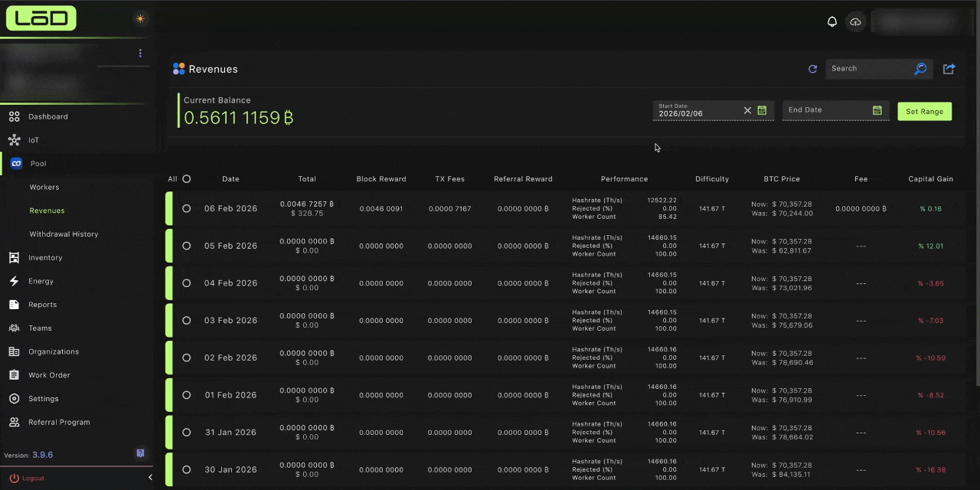Open Energy section

(41, 281)
